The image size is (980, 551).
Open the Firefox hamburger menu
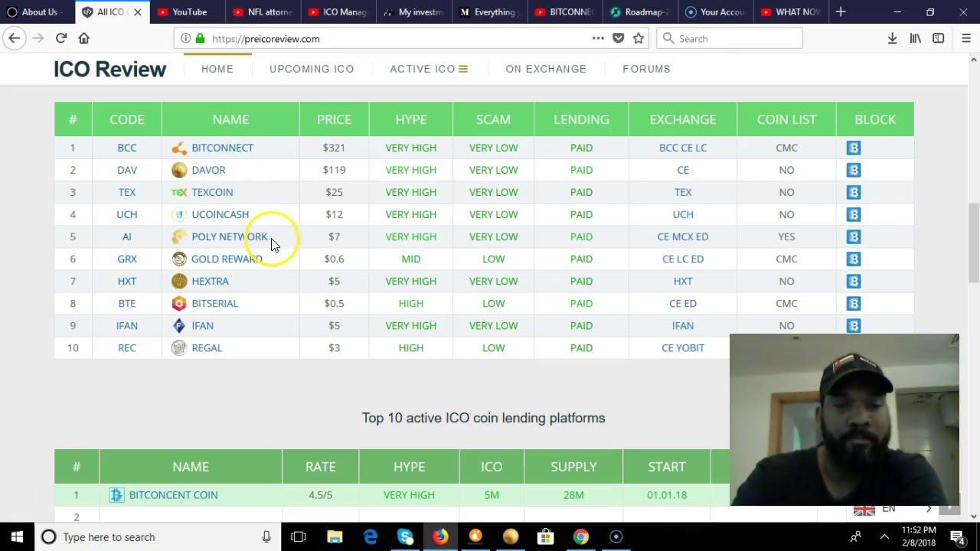965,38
